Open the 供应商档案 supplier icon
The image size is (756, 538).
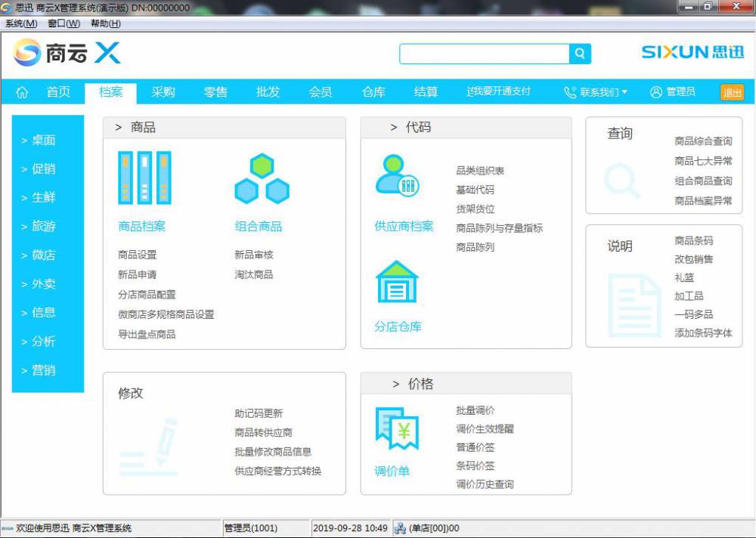coord(398,175)
